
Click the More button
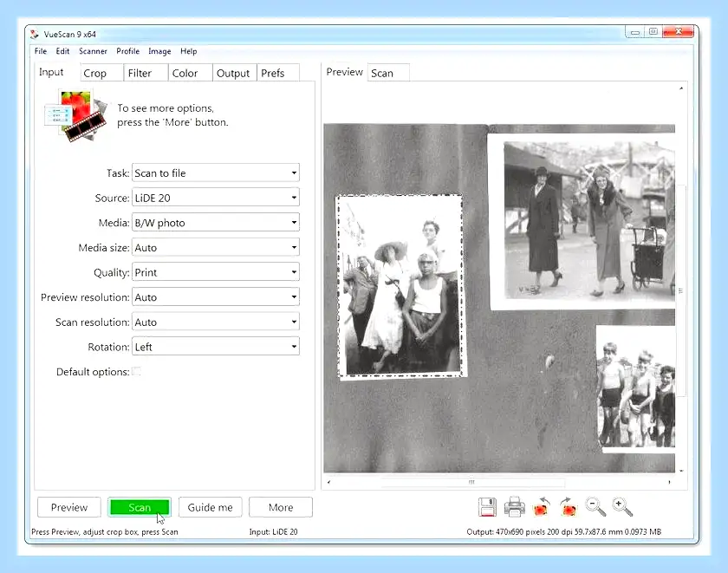[x=281, y=507]
